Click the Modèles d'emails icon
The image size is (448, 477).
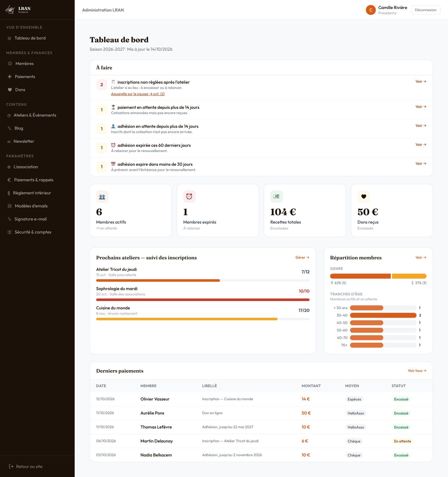(10, 206)
